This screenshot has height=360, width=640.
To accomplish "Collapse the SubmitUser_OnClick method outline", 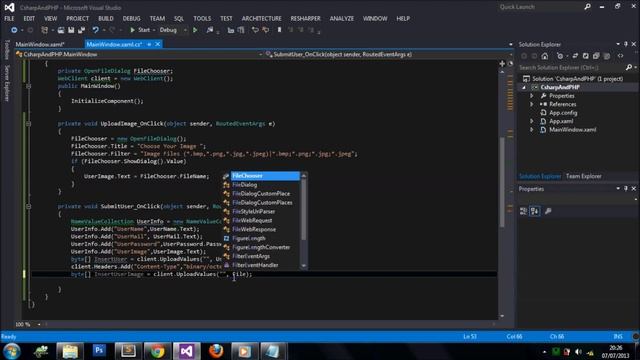I will pyautogui.click(x=28, y=207).
